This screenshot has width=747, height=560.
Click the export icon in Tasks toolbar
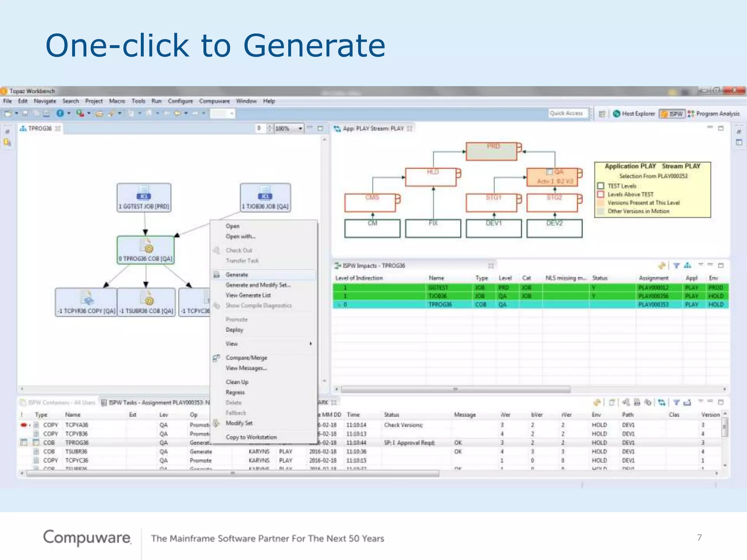[687, 402]
